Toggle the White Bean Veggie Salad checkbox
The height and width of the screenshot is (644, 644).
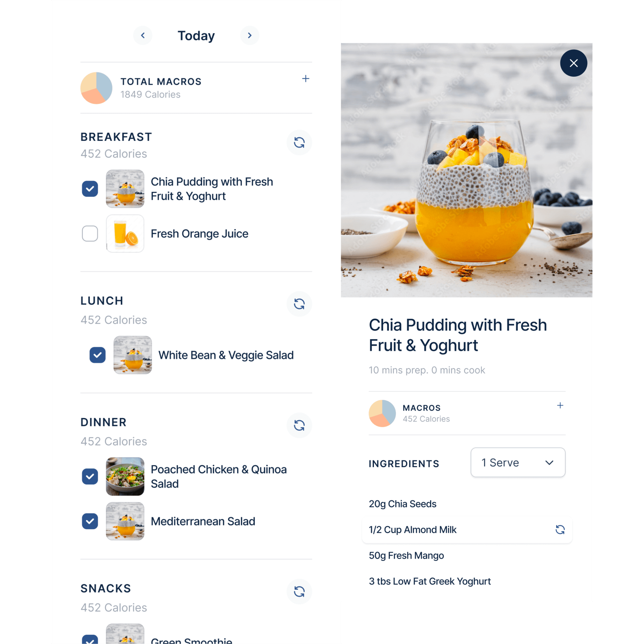point(96,355)
